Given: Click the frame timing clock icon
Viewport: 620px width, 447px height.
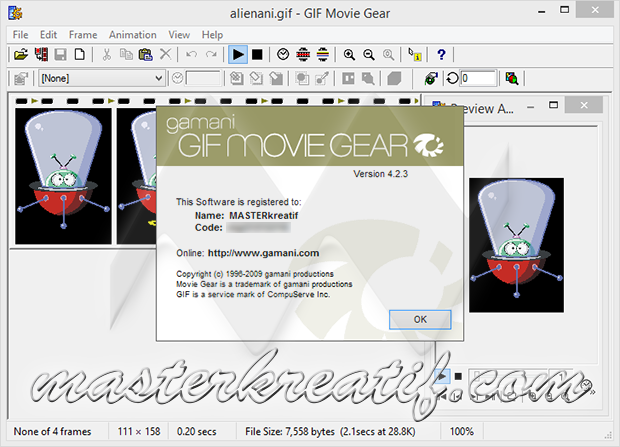Looking at the screenshot, I should point(283,54).
